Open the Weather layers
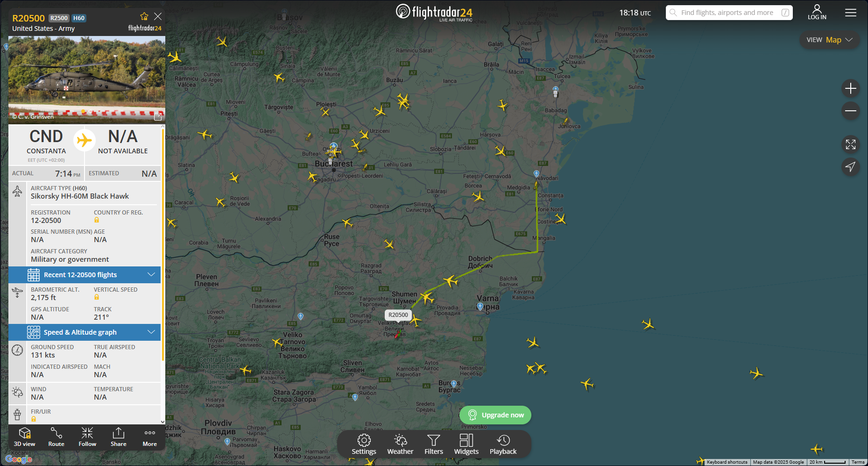This screenshot has height=466, width=868. (400, 444)
